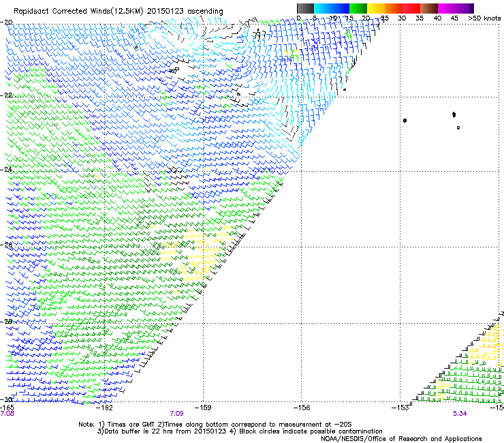
Task: Click the '45' knots scale label
Action: click(x=454, y=18)
